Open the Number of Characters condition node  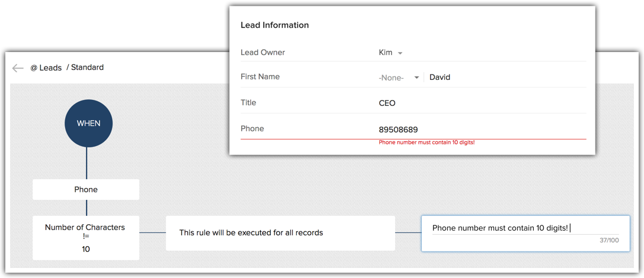(x=86, y=238)
